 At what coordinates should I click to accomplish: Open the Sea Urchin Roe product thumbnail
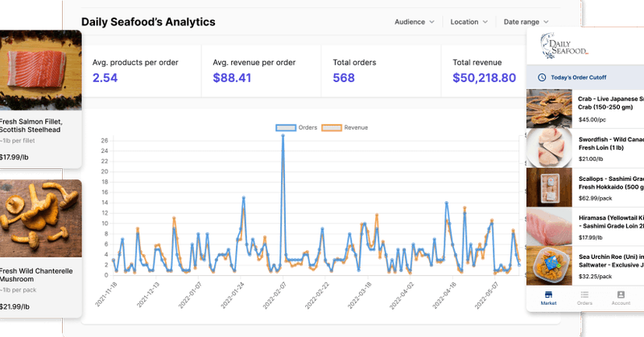point(549,265)
